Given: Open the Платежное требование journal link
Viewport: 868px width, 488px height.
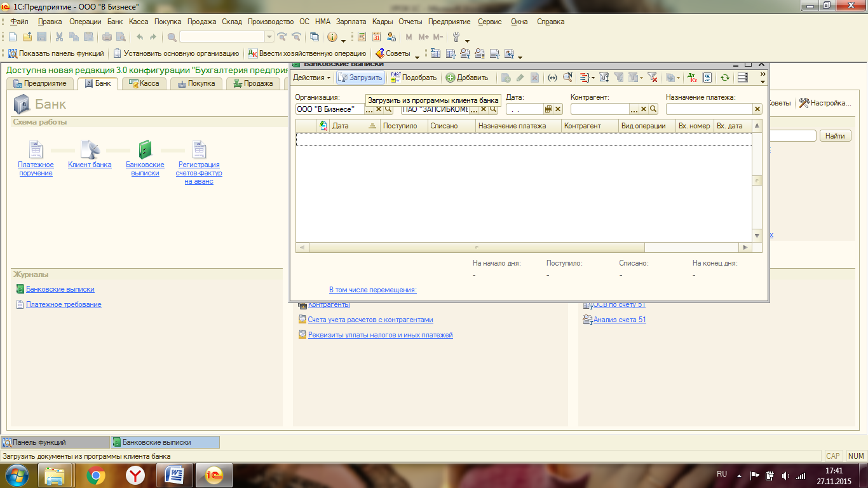Looking at the screenshot, I should [64, 304].
